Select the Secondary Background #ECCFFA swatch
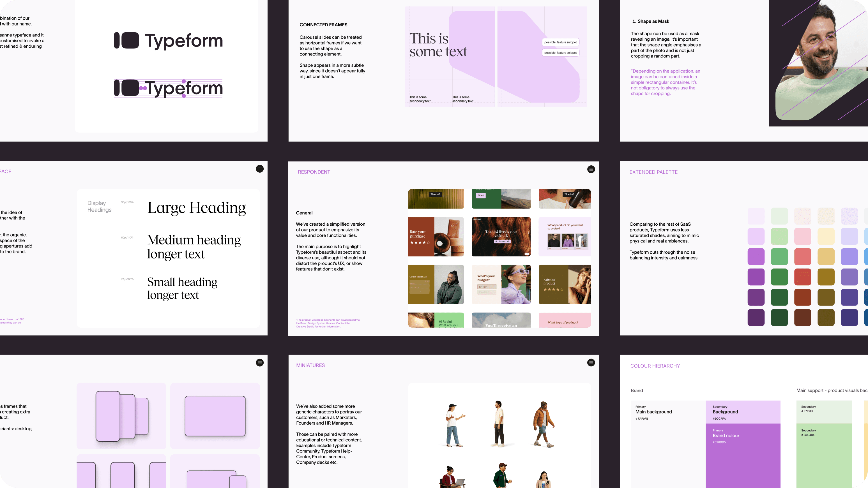 pos(743,412)
